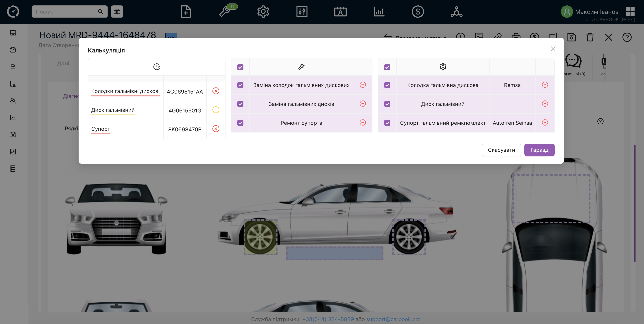This screenshot has height=324, width=644.
Task: Open support@carbook.pro email link
Action: pos(393,319)
